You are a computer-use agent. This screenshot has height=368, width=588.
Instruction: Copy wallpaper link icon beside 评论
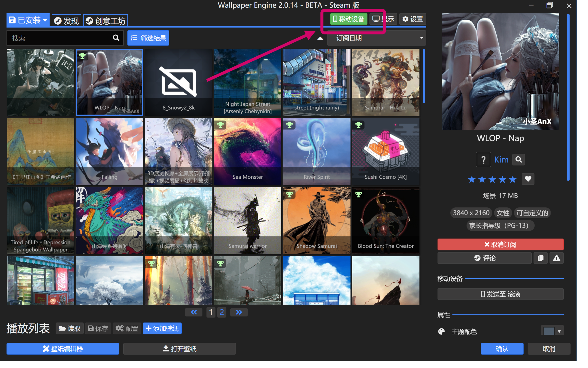click(540, 258)
